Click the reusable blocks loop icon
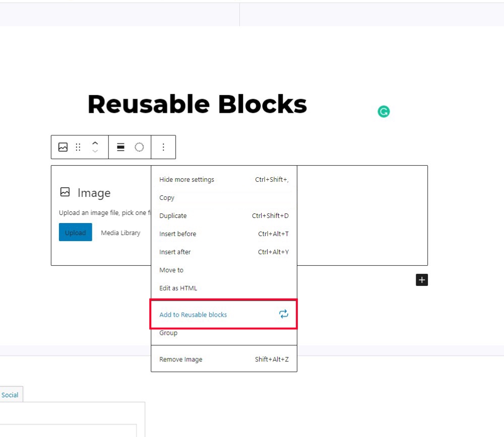 [284, 314]
